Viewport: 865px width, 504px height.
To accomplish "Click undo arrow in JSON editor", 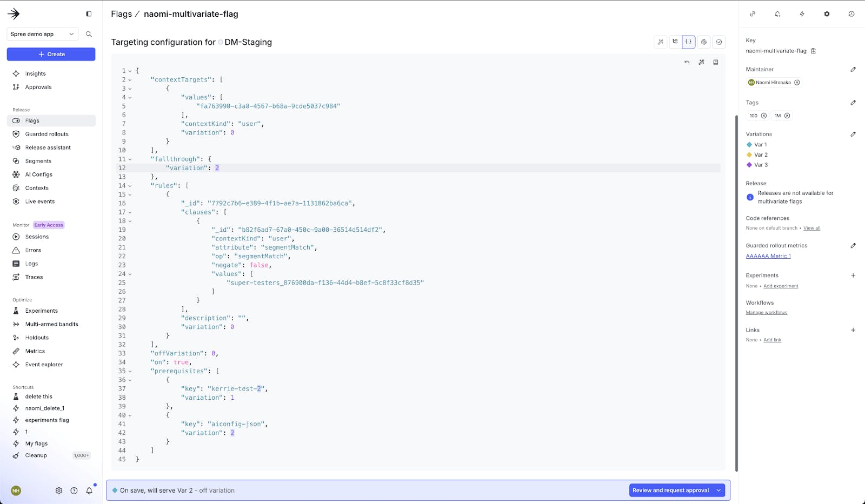I will point(687,62).
